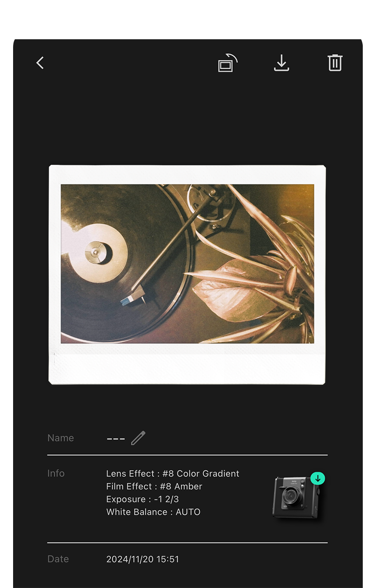Click the Date label

(x=58, y=559)
